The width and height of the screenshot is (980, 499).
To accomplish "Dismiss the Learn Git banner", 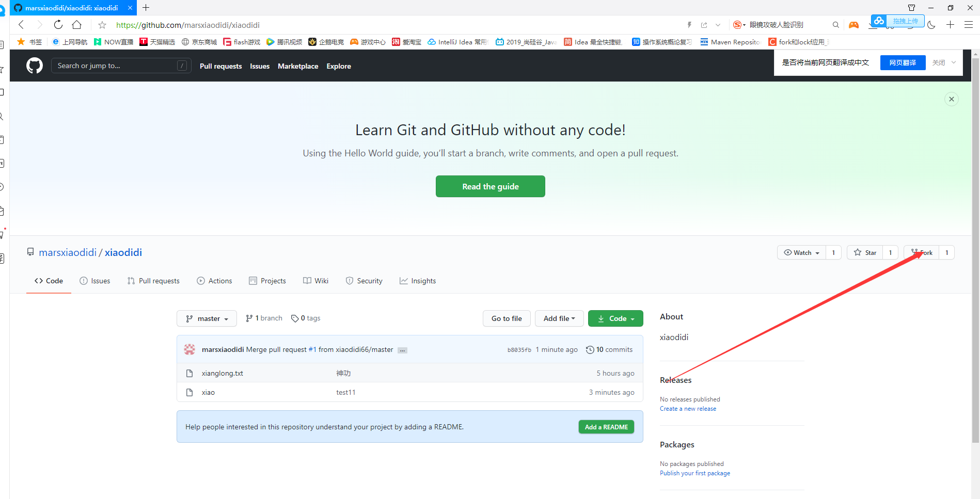I will [x=951, y=99].
